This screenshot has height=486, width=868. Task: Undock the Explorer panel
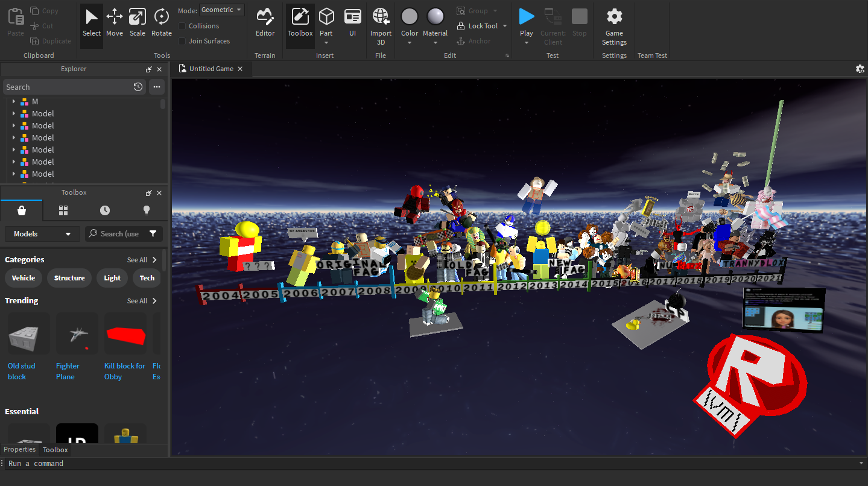[x=149, y=69]
